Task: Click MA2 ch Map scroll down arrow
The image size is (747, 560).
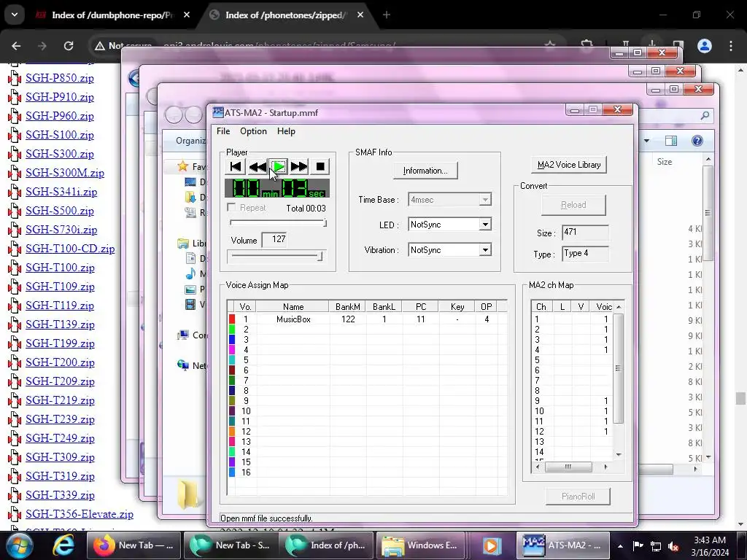Action: click(619, 455)
